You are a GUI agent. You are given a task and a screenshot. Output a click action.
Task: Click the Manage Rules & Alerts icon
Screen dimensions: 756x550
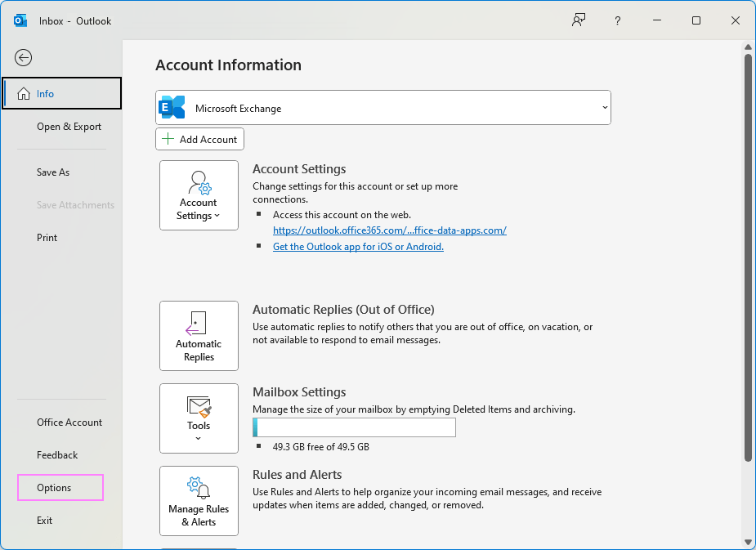pos(199,501)
